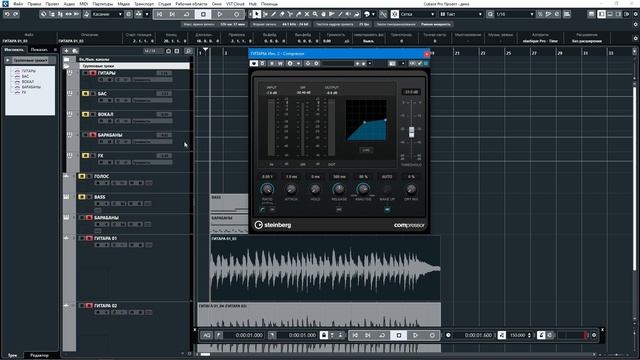This screenshot has width=640, height=360.
Task: Start playback in top toolbar transport
Action: [x=220, y=14]
